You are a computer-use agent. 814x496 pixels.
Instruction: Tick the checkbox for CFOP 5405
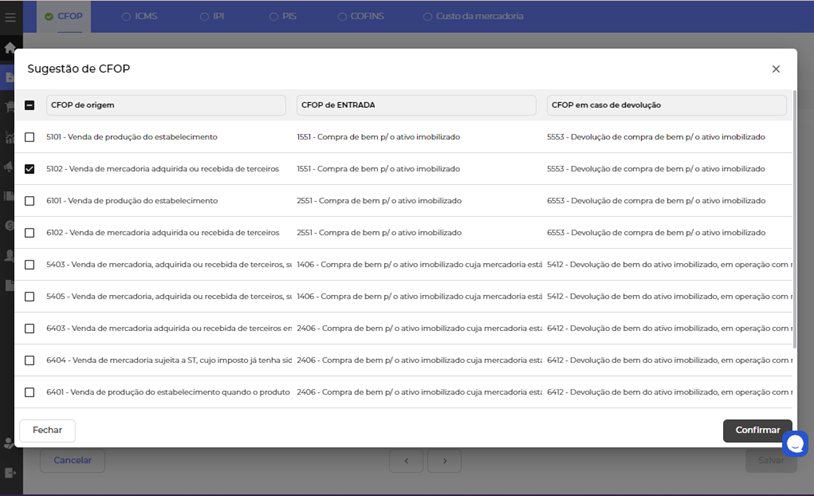point(29,297)
